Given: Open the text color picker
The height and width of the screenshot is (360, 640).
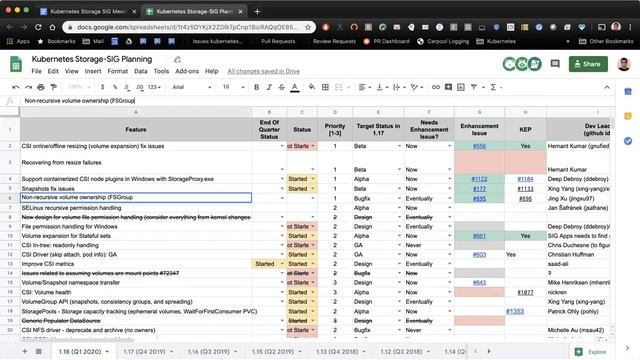Looking at the screenshot, I should [295, 87].
